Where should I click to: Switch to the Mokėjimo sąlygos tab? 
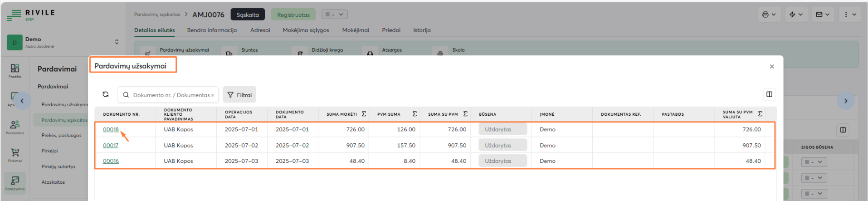click(x=306, y=30)
